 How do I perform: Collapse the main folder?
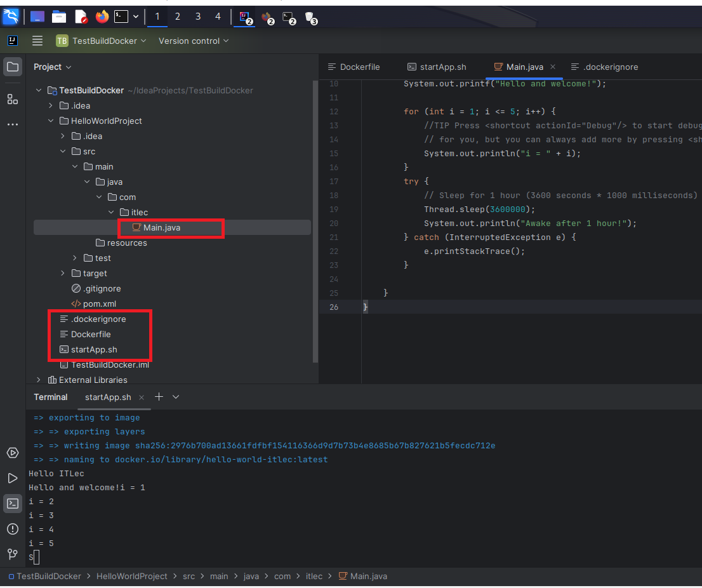(x=75, y=166)
